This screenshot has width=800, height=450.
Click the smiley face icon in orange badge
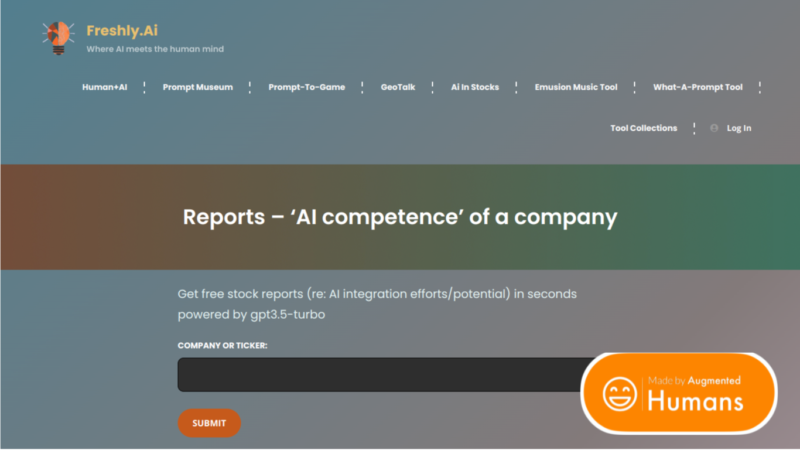coord(619,394)
